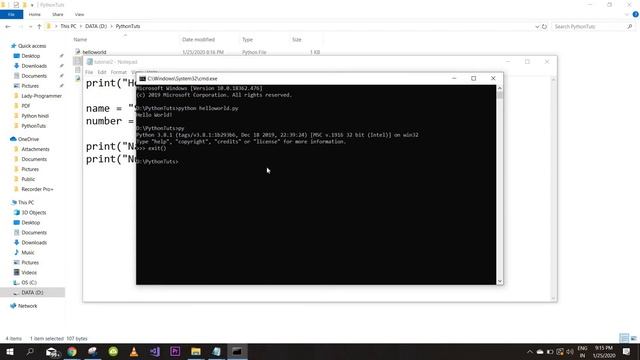The image size is (640, 360).
Task: Select DATA (D:) drive in sidebar
Action: [32, 293]
